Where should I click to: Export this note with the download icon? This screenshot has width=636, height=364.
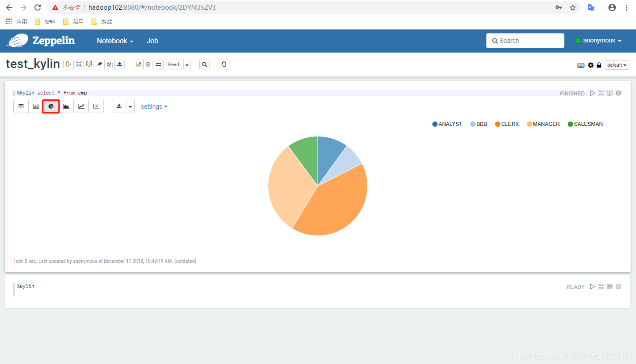point(119,64)
